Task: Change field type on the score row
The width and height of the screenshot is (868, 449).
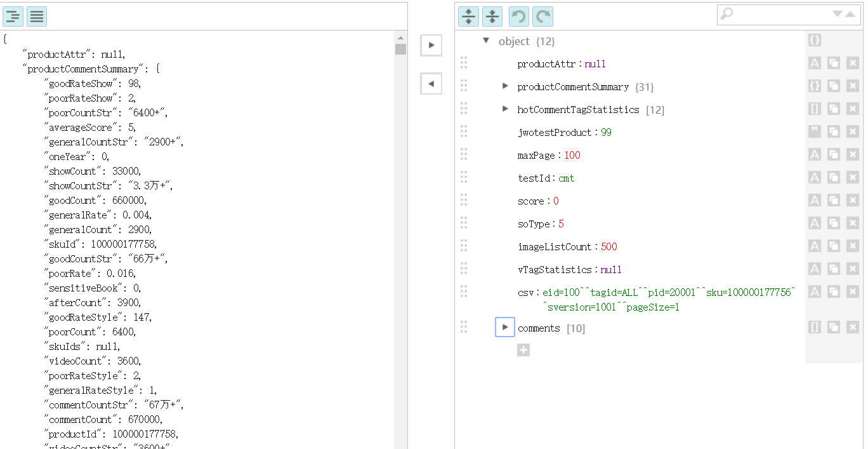Action: coord(815,200)
